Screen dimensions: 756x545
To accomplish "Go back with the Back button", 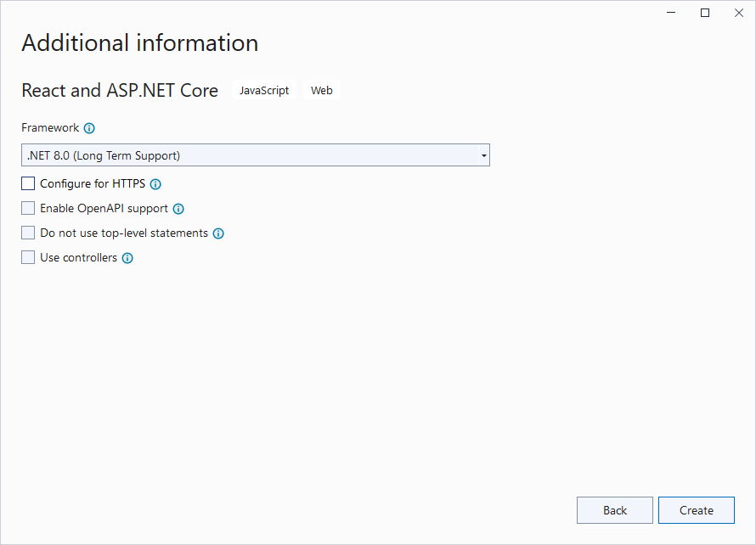I will click(615, 510).
